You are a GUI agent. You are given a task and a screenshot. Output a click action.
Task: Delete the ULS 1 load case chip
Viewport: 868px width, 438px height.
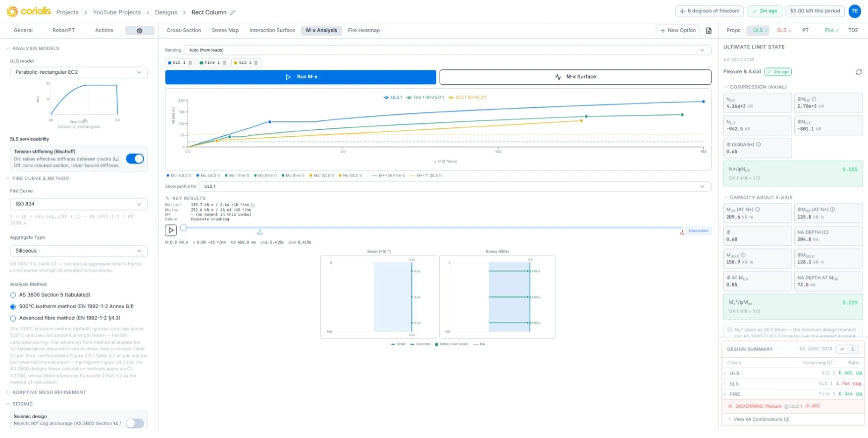190,63
